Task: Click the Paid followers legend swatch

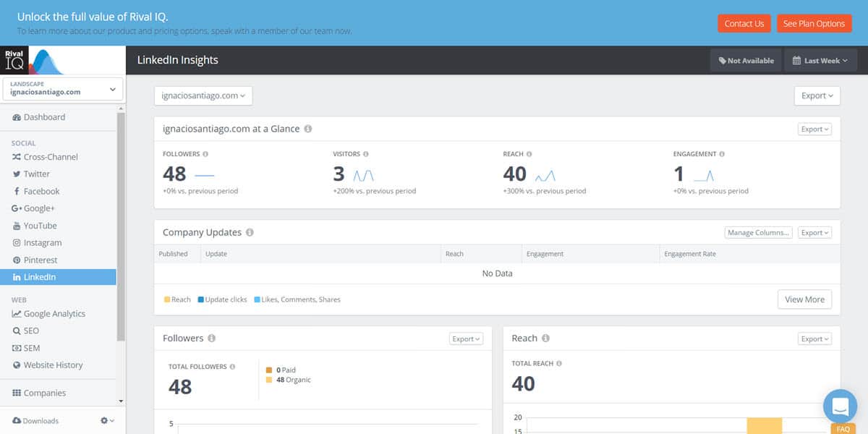Action: [x=270, y=370]
